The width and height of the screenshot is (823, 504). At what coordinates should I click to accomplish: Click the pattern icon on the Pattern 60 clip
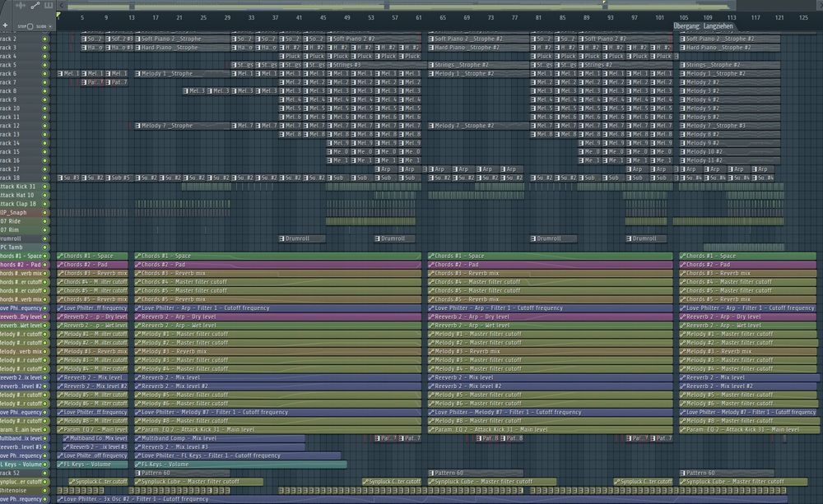tap(138, 473)
